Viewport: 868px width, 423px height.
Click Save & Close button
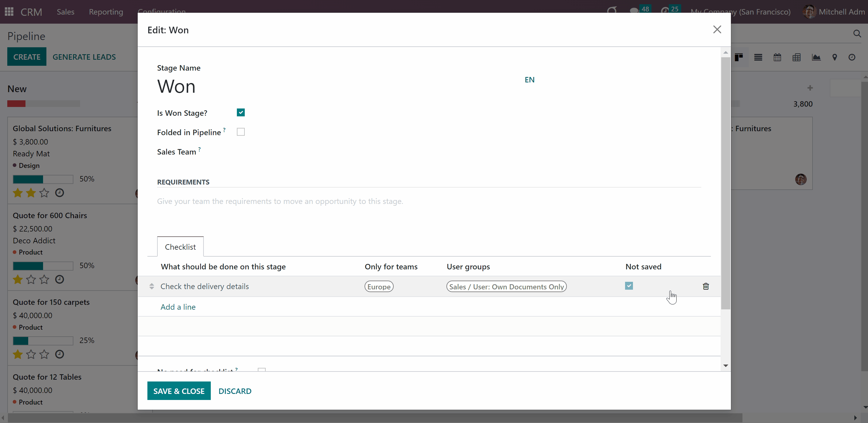click(179, 391)
